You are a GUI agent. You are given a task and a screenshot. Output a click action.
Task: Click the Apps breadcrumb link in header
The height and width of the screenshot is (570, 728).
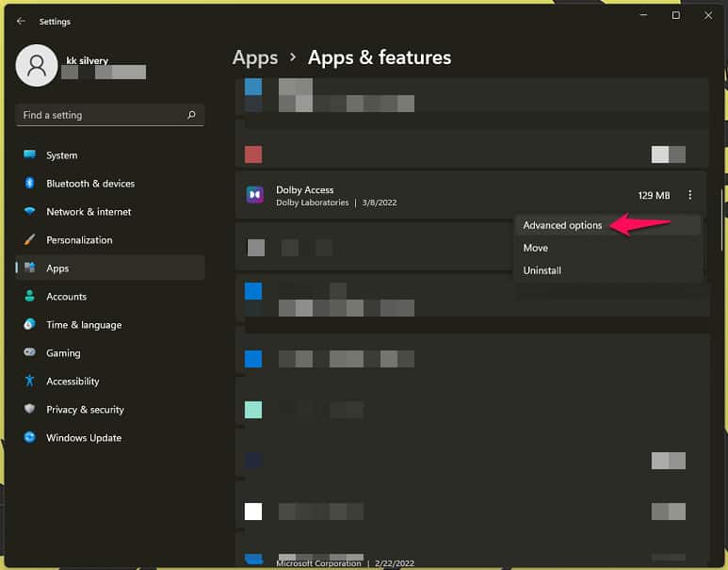pos(255,57)
